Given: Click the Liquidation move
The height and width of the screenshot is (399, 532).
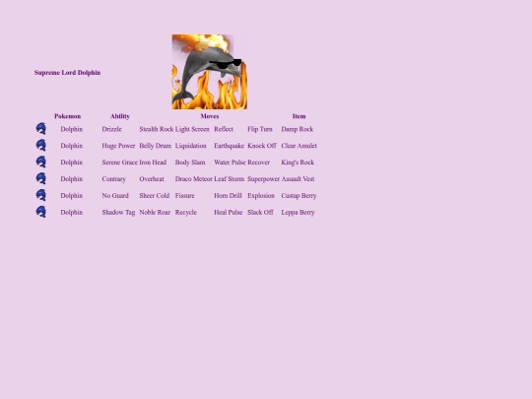Looking at the screenshot, I should (x=191, y=146).
